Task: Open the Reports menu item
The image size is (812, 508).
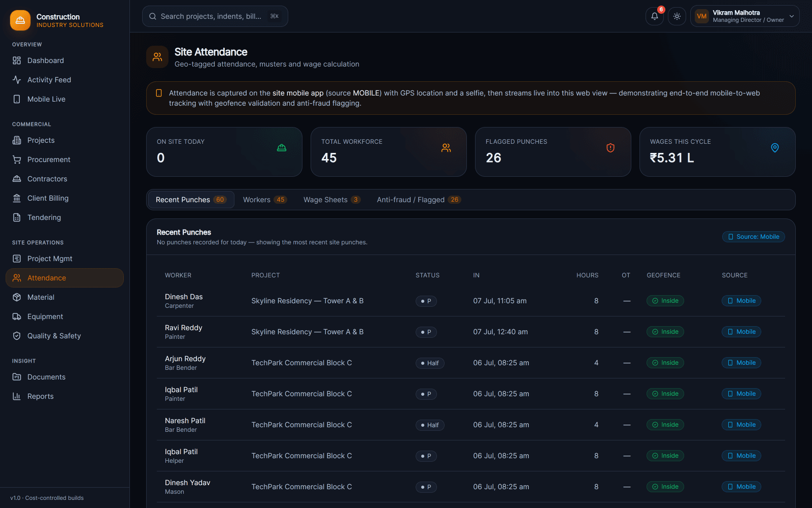Action: coord(64,396)
